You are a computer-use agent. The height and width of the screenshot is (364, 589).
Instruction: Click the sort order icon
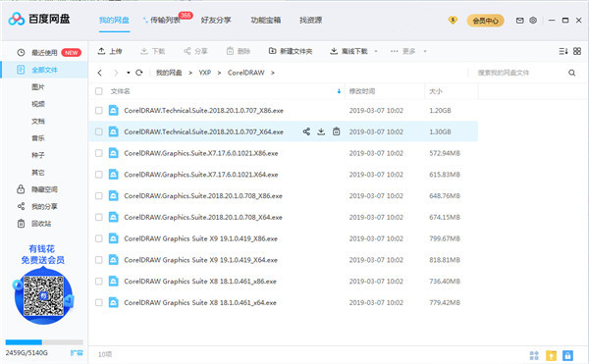point(563,51)
